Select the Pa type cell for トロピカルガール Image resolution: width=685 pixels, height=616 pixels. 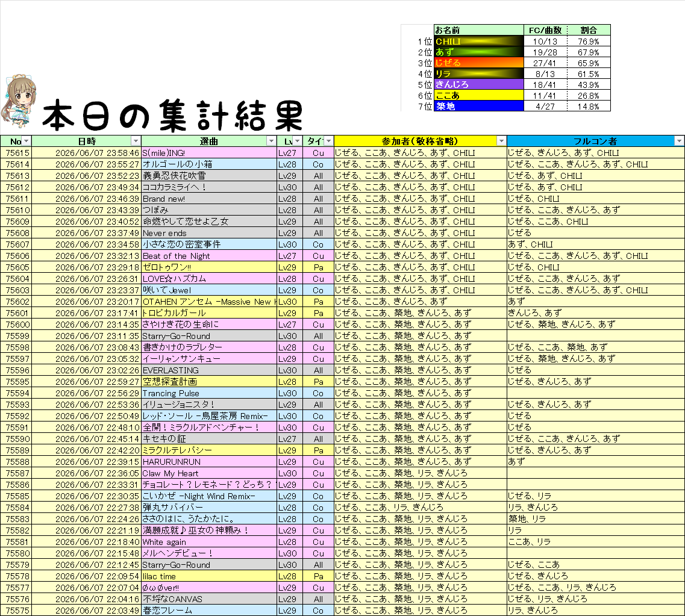pos(319,313)
